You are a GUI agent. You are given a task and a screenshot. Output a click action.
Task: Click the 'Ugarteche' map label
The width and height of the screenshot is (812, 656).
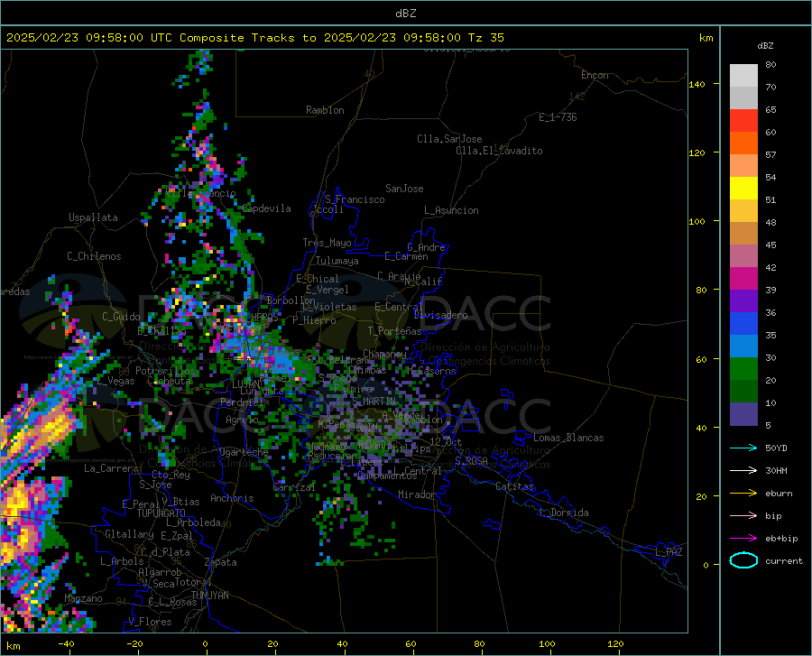(x=244, y=452)
